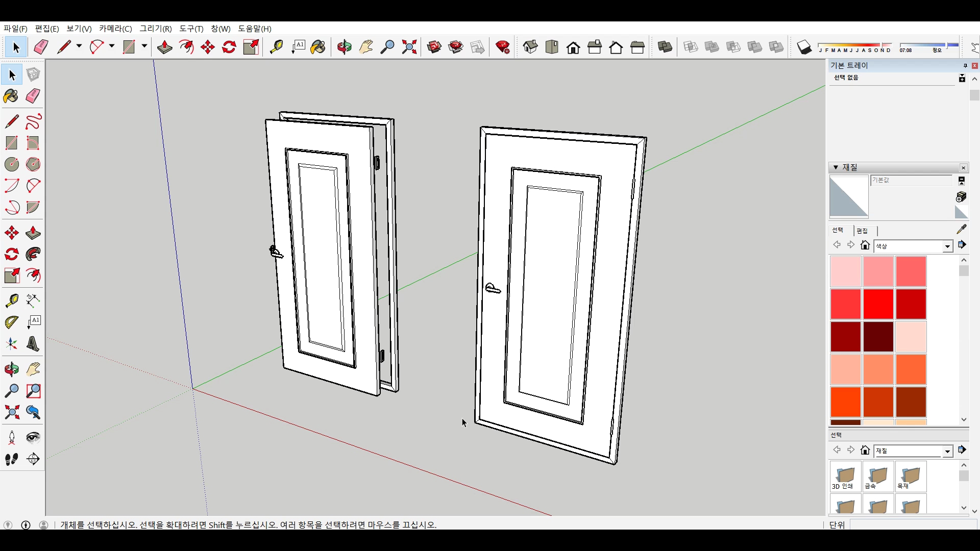The width and height of the screenshot is (980, 551).
Task: Select the Orbit tool in top toolbar
Action: pos(344,47)
